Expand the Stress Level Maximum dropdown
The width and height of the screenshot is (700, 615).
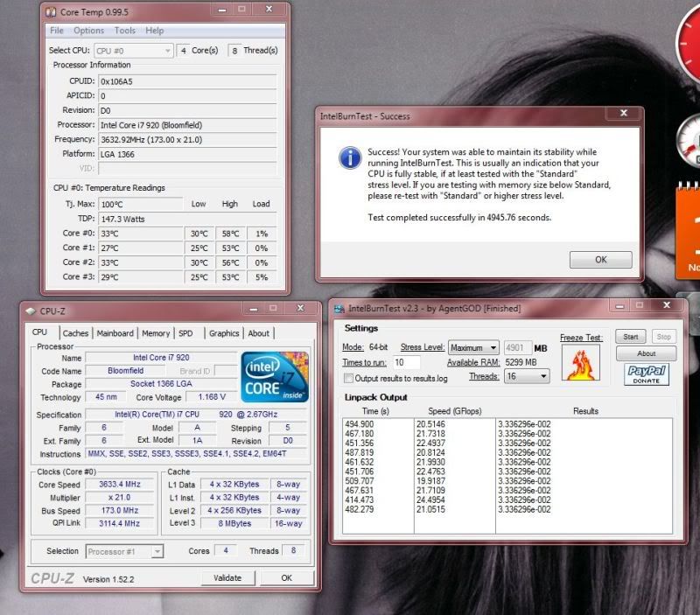click(473, 347)
